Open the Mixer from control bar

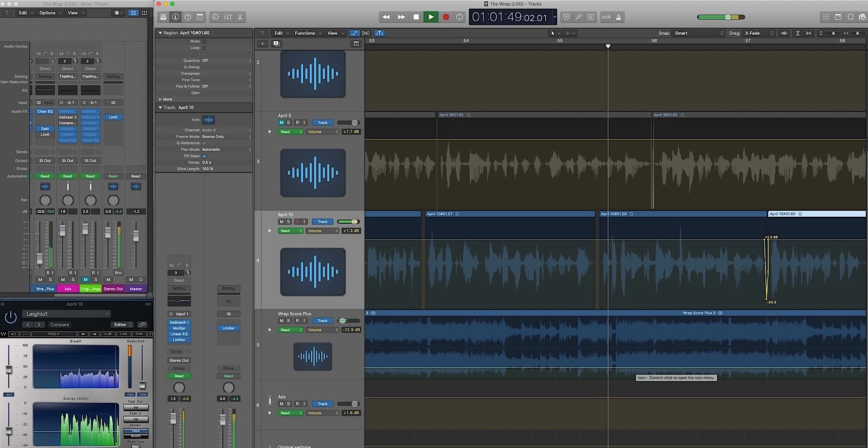point(228,17)
